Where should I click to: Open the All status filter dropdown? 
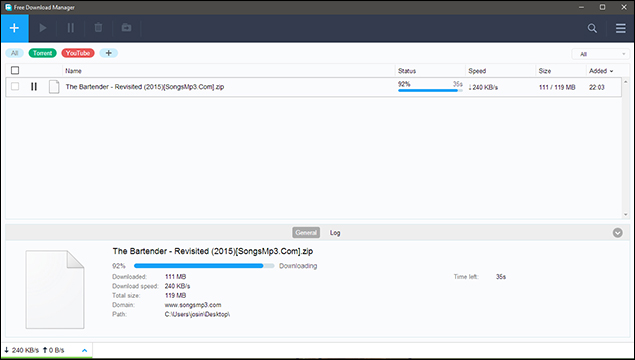pos(601,54)
